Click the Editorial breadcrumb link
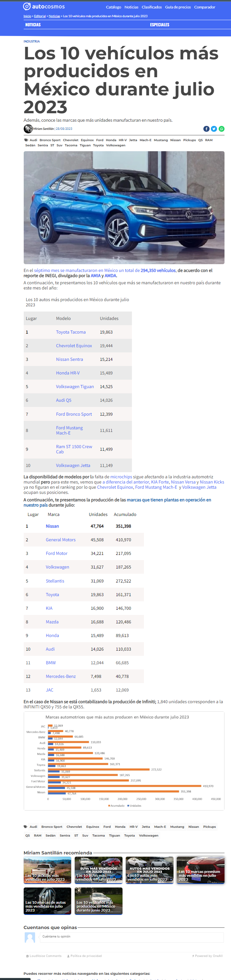The image size is (231, 980). (x=40, y=16)
